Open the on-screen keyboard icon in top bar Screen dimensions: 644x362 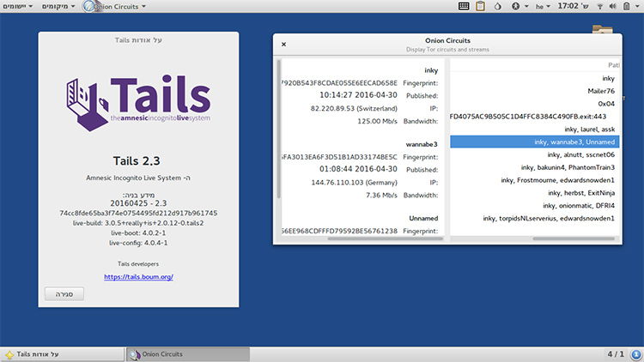pos(464,6)
